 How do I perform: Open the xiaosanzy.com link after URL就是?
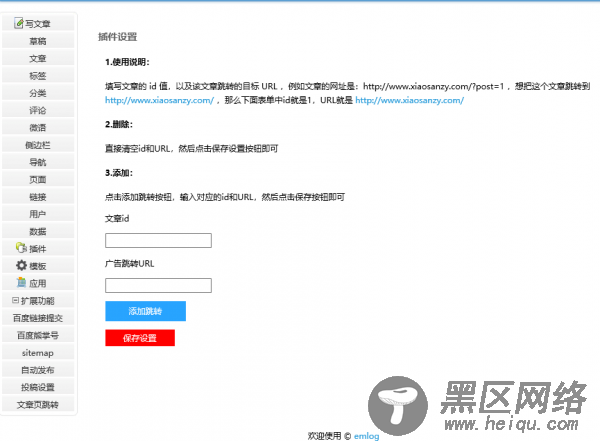click(x=409, y=100)
